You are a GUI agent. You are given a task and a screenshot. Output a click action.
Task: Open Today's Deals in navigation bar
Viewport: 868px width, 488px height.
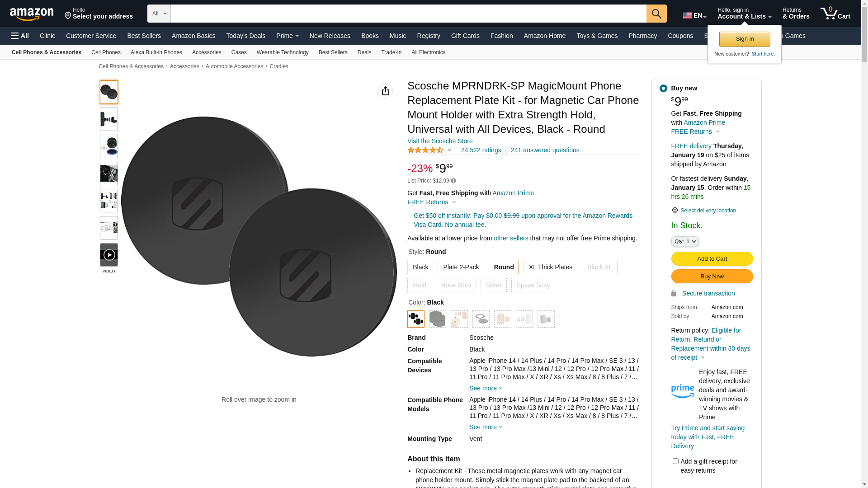coord(246,36)
